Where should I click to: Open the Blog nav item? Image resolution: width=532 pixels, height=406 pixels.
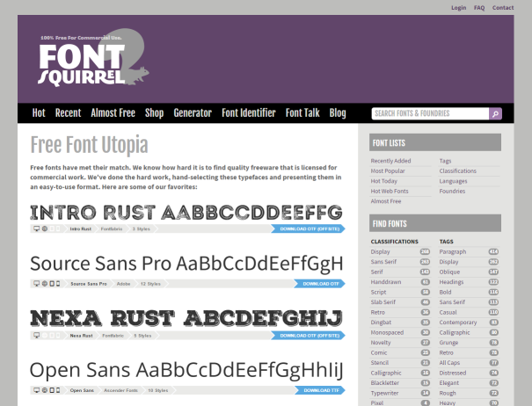338,113
